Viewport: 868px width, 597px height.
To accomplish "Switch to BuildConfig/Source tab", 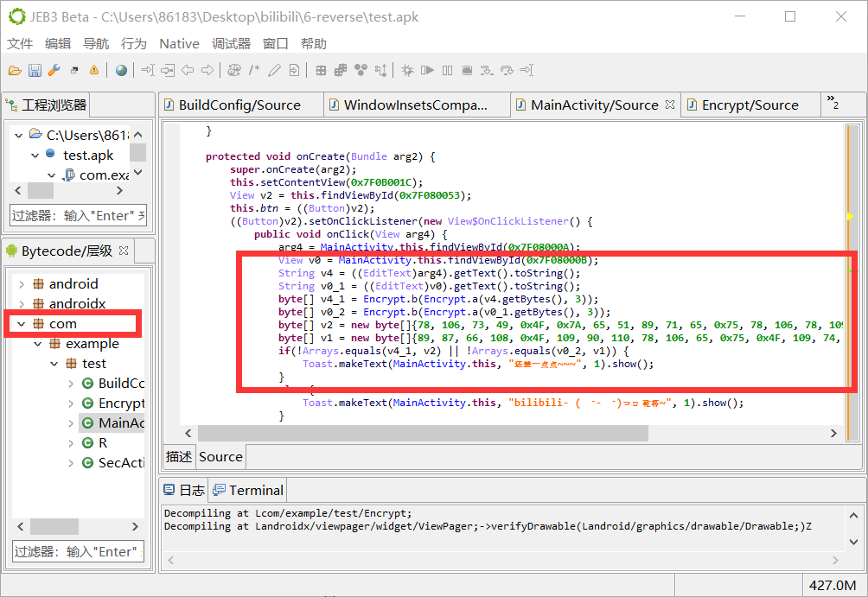I will click(x=239, y=105).
